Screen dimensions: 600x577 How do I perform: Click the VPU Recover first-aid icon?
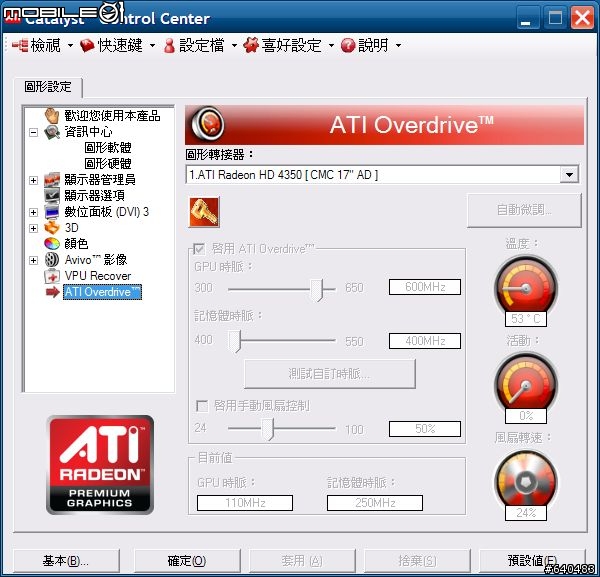pyautogui.click(x=52, y=275)
